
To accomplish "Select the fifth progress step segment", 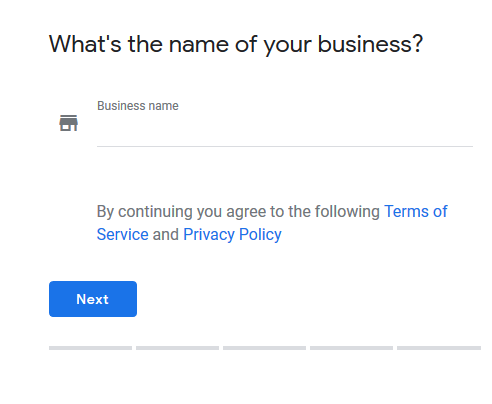I will [x=439, y=348].
